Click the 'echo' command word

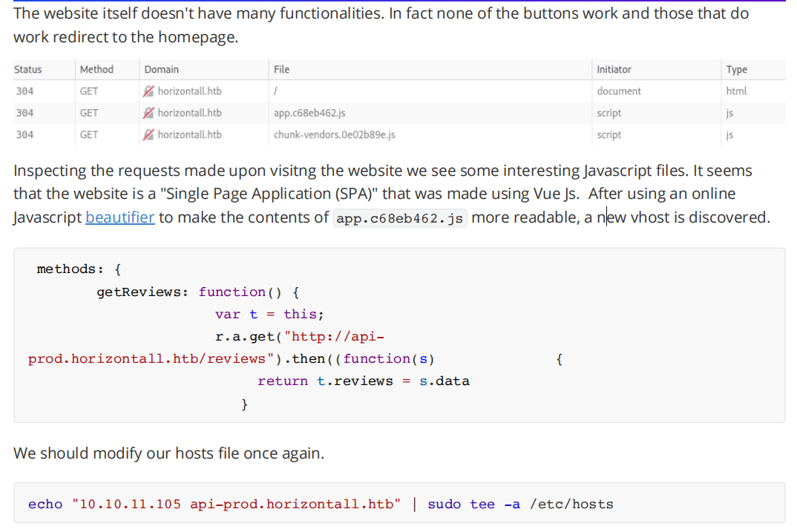tap(45, 505)
